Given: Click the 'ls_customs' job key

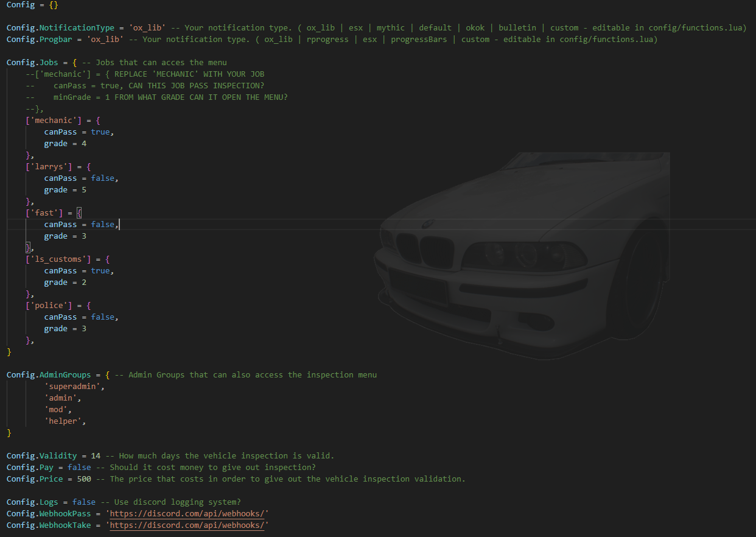Looking at the screenshot, I should click(x=58, y=259).
